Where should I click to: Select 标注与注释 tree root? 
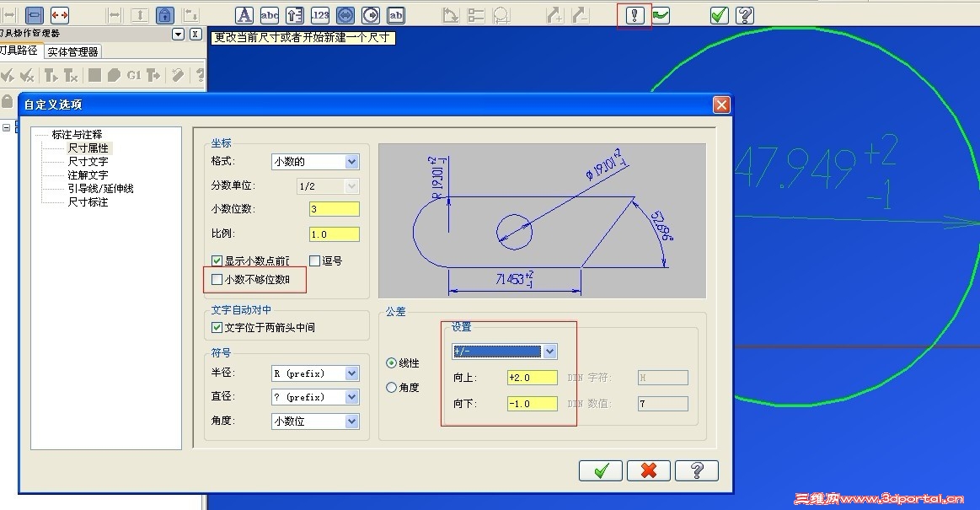77,134
